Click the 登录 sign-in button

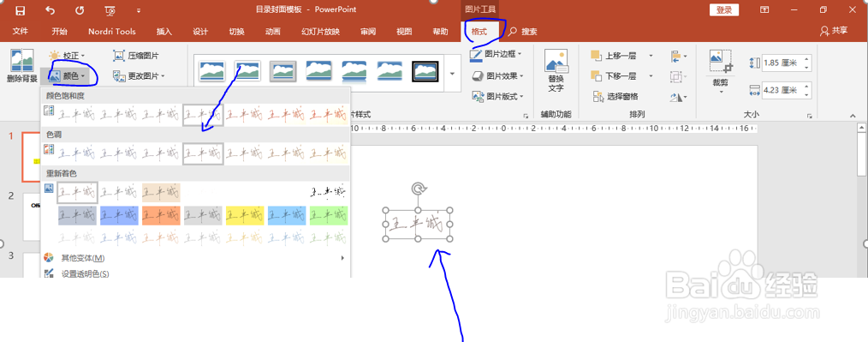click(x=724, y=9)
